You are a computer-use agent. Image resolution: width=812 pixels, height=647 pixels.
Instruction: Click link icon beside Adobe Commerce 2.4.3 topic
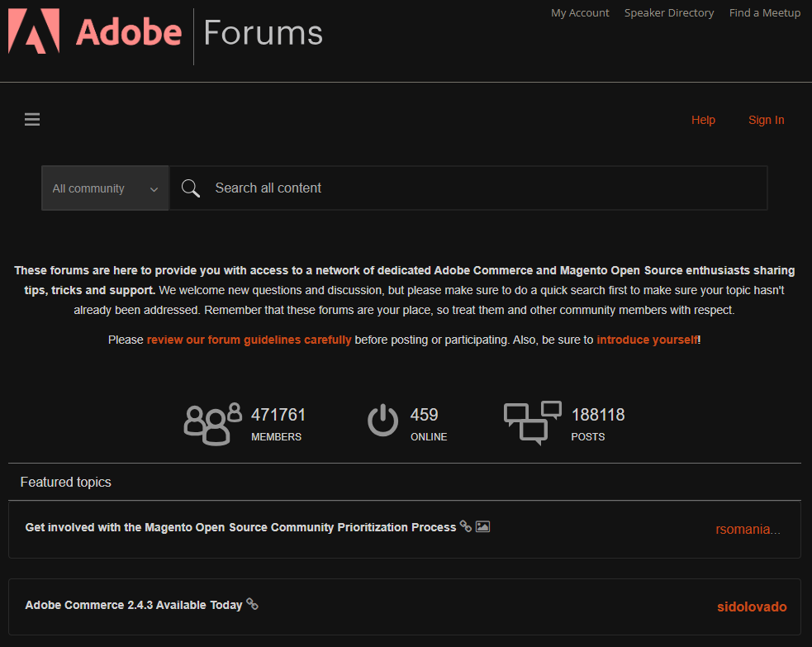click(x=252, y=604)
